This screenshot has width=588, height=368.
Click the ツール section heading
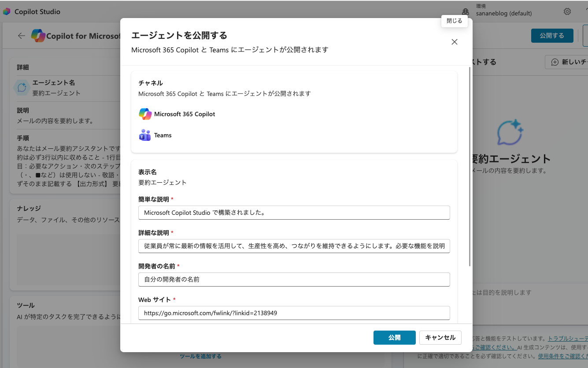coord(26,305)
